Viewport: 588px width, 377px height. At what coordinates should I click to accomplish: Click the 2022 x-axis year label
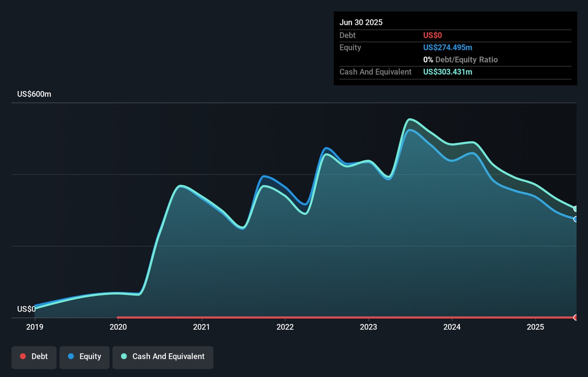coord(285,327)
